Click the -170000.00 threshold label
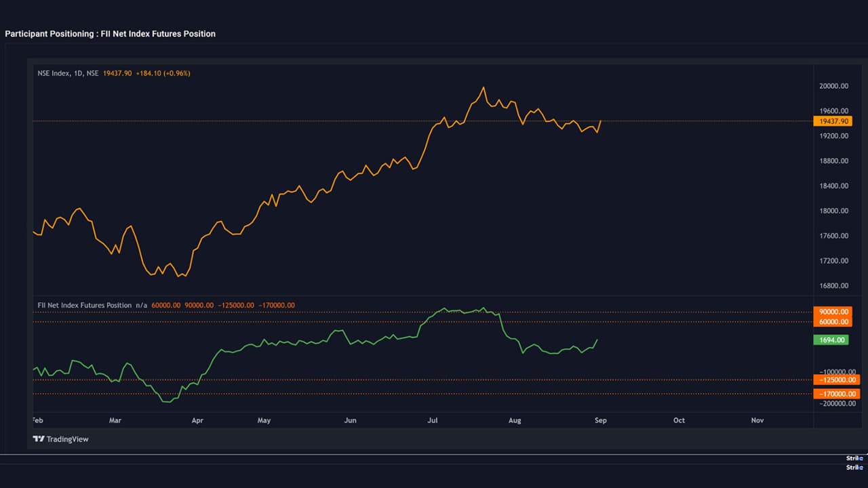The image size is (868, 488). [837, 394]
